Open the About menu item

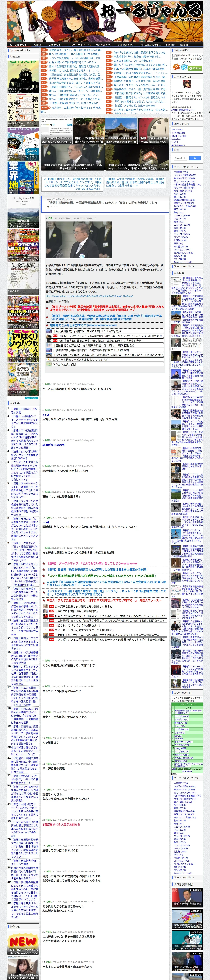[x=37, y=45]
